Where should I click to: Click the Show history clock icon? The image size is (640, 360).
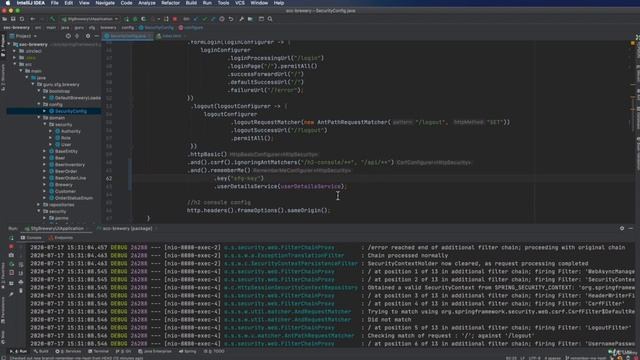tap(222, 19)
